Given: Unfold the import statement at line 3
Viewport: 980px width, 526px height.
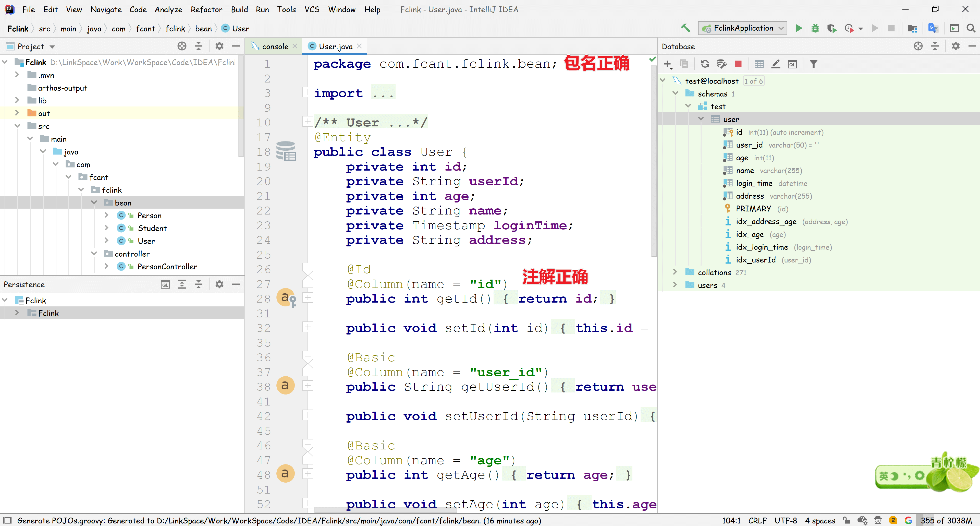Looking at the screenshot, I should pyautogui.click(x=307, y=92).
